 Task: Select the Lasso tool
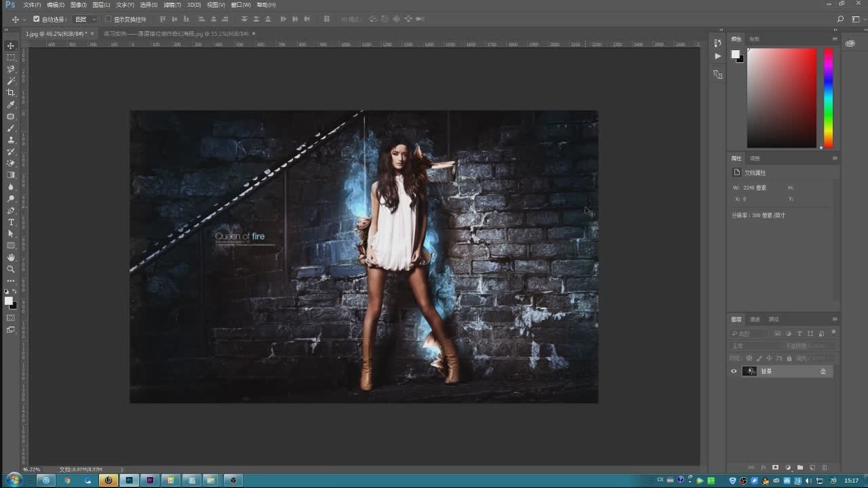pos(11,69)
